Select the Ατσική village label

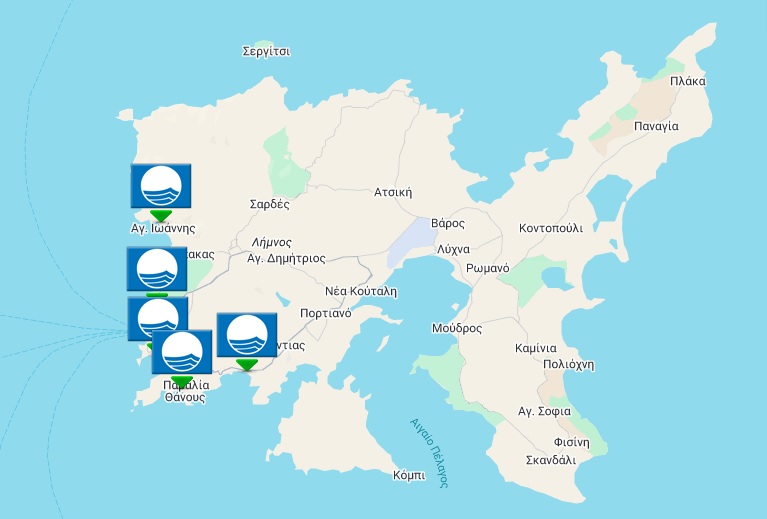coord(393,192)
